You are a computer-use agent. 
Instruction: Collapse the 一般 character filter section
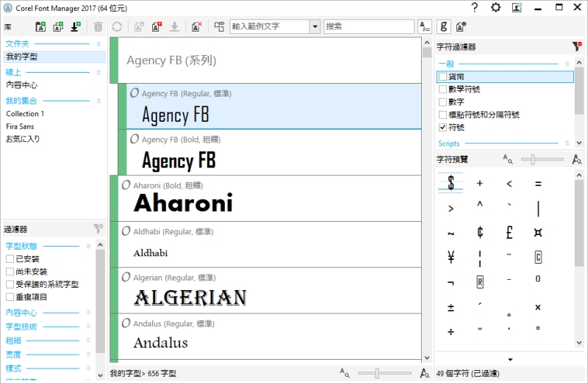click(x=567, y=64)
